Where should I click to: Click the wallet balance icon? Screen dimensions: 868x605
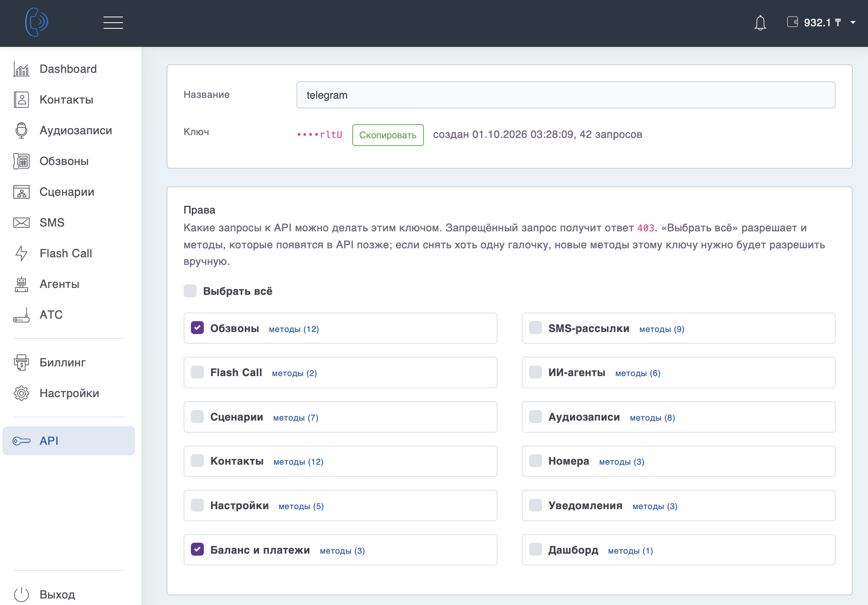click(x=792, y=22)
